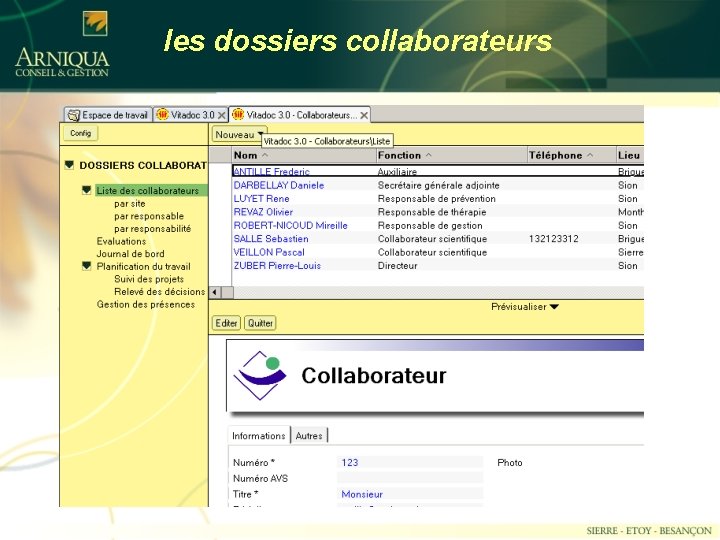
Task: Click Responsable de prévention cell
Action: 437,199
